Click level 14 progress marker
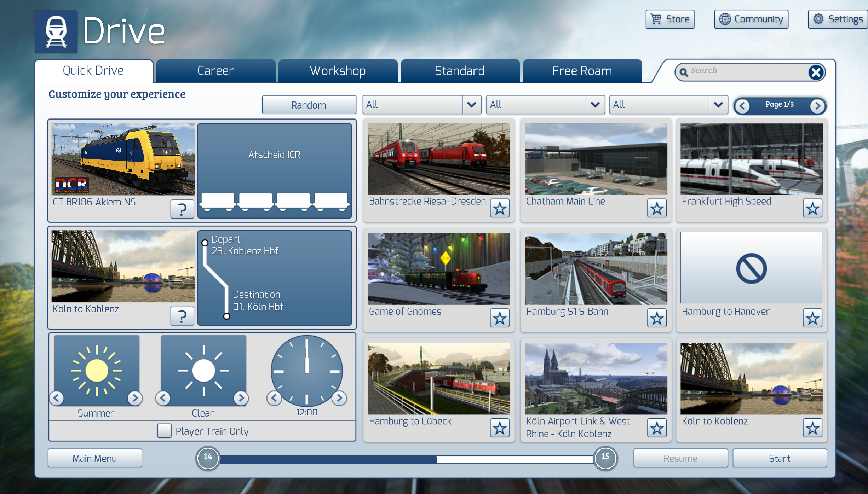Viewport: 868px width, 494px height. (x=208, y=458)
